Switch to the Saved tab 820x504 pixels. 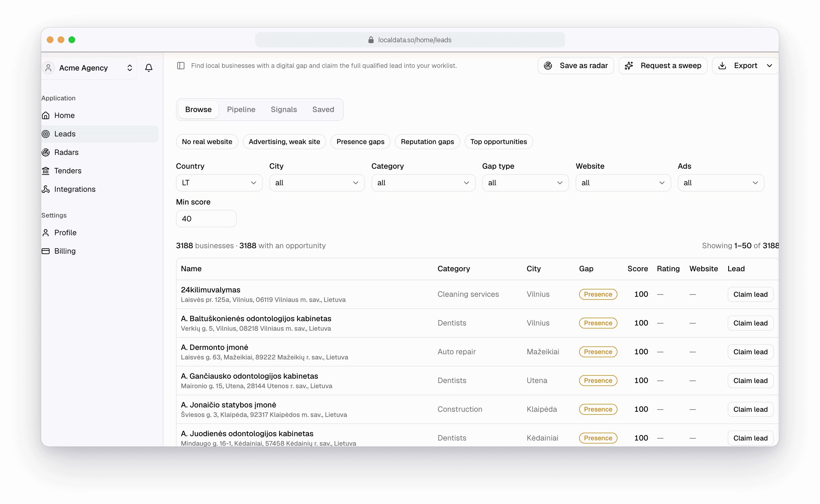(x=323, y=109)
